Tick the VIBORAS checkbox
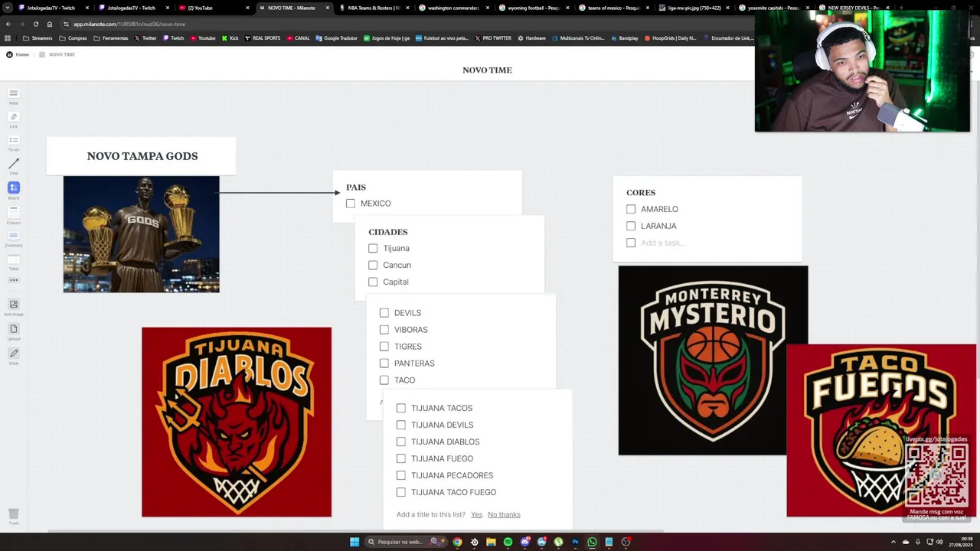Viewport: 980px width, 551px height. tap(384, 330)
